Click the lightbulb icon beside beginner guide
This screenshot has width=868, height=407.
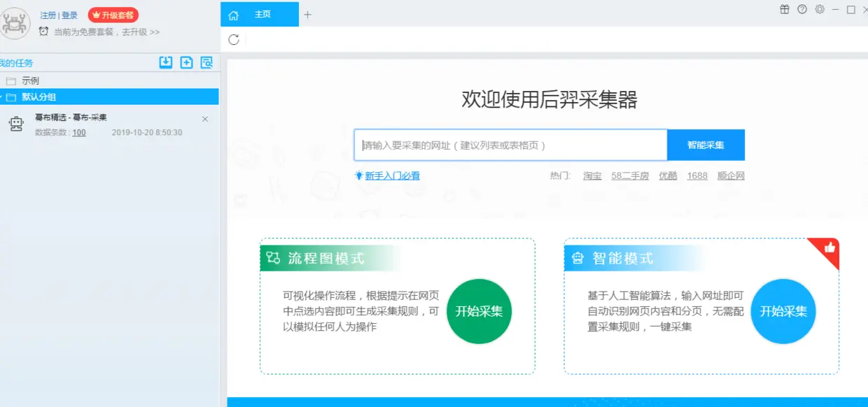pyautogui.click(x=359, y=176)
